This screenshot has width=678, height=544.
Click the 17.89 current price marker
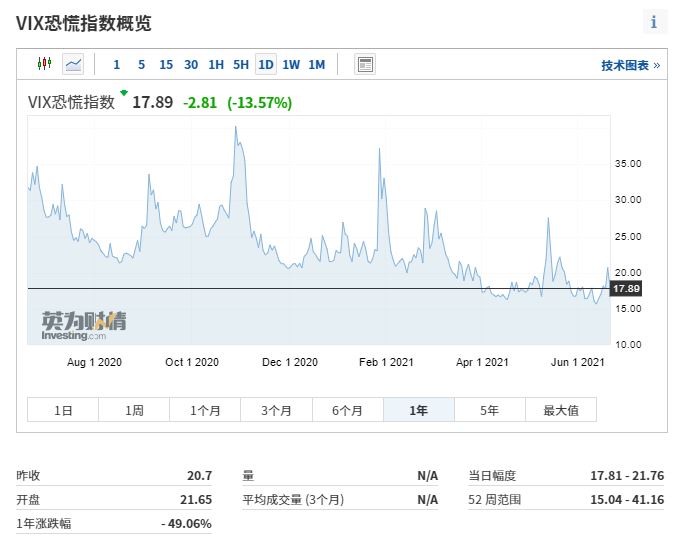[625, 289]
